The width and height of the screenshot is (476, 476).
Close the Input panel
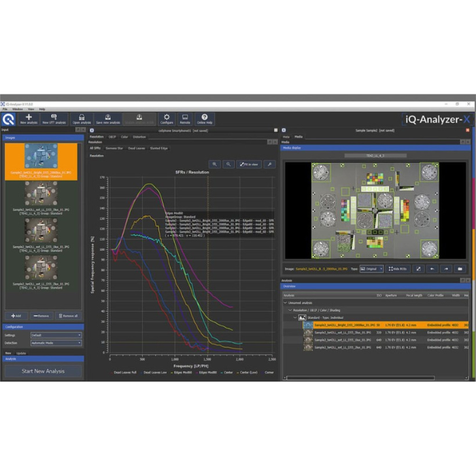[83, 130]
